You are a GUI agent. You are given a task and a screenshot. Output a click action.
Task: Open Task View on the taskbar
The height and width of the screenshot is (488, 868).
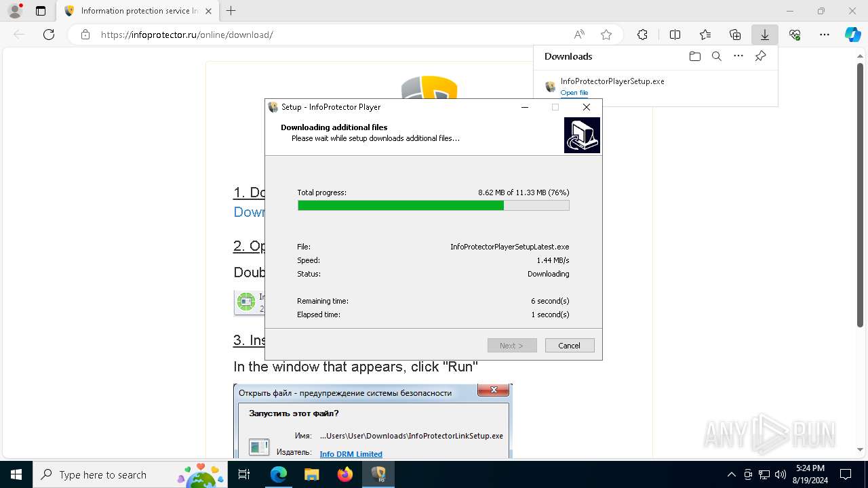point(245,474)
